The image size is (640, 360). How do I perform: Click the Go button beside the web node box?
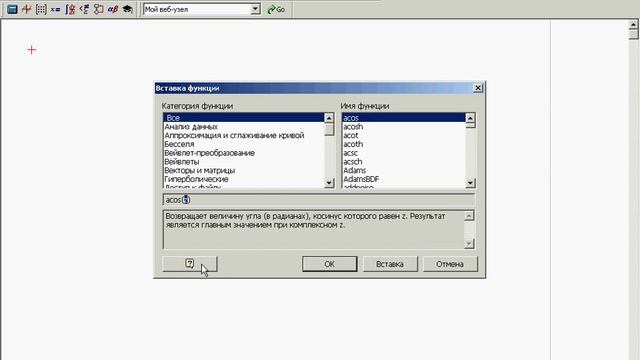click(x=276, y=9)
